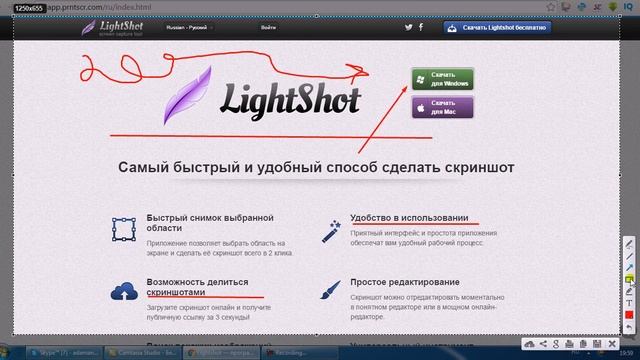Screen dimensions: 640x360
Task: Switch to the Chrome Lightshot taskbar item
Action: pyautogui.click(x=221, y=353)
